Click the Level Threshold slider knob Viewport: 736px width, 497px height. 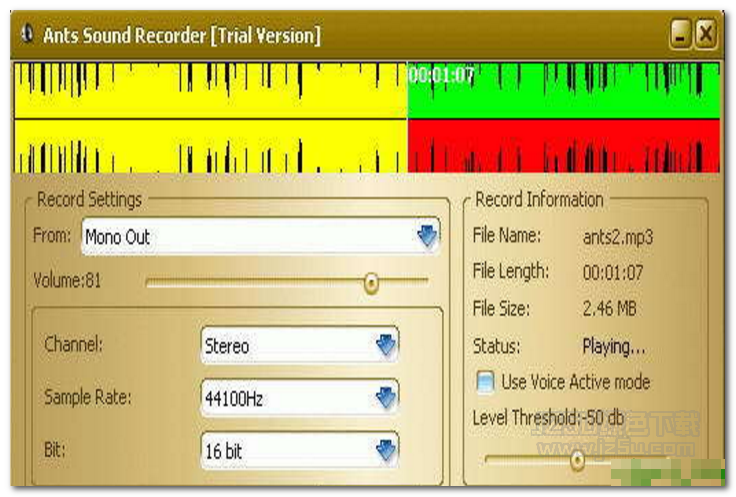tap(577, 460)
